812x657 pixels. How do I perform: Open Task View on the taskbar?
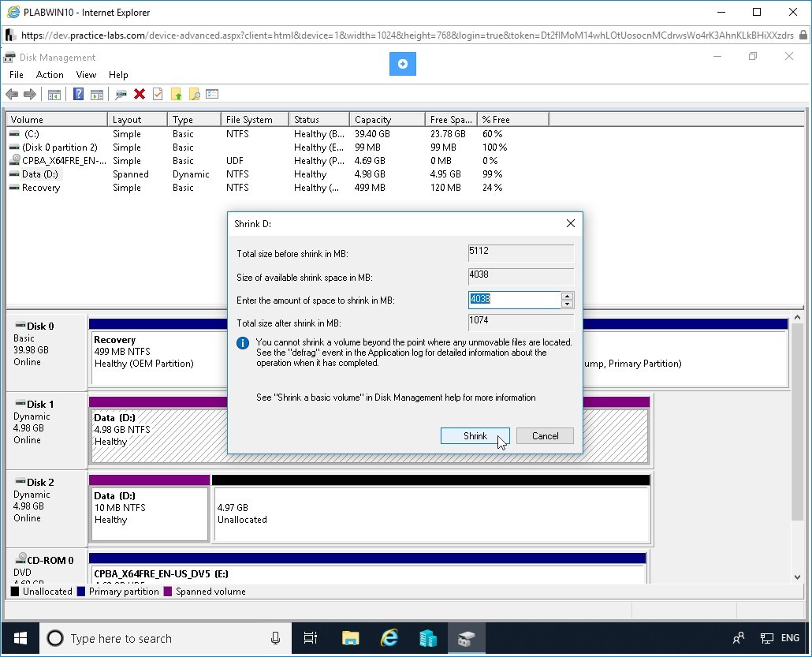point(310,638)
